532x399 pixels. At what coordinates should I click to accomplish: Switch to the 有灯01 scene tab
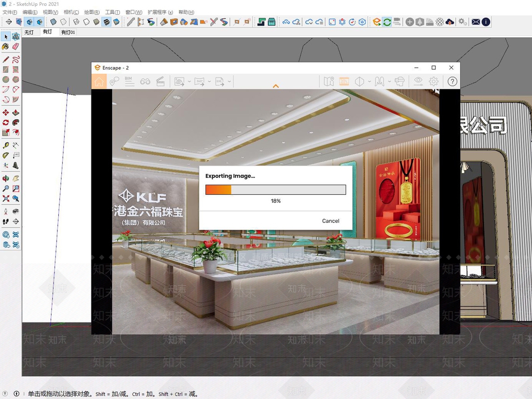68,32
